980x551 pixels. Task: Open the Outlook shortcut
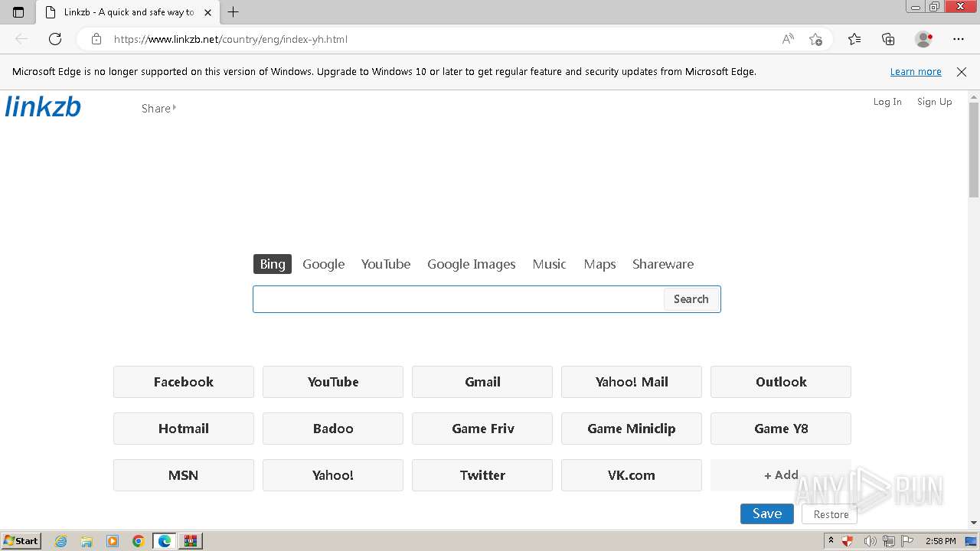[x=781, y=382]
